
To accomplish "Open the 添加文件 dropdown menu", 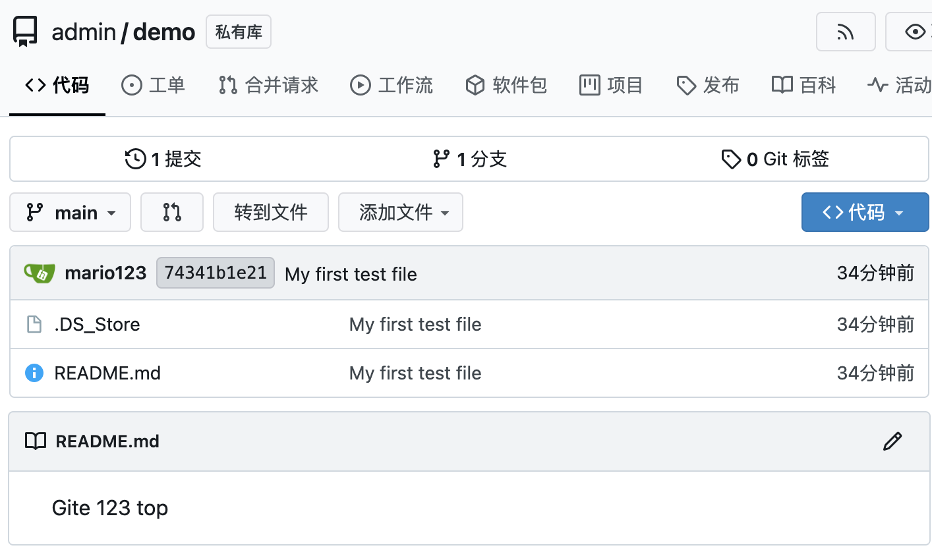I will [401, 212].
